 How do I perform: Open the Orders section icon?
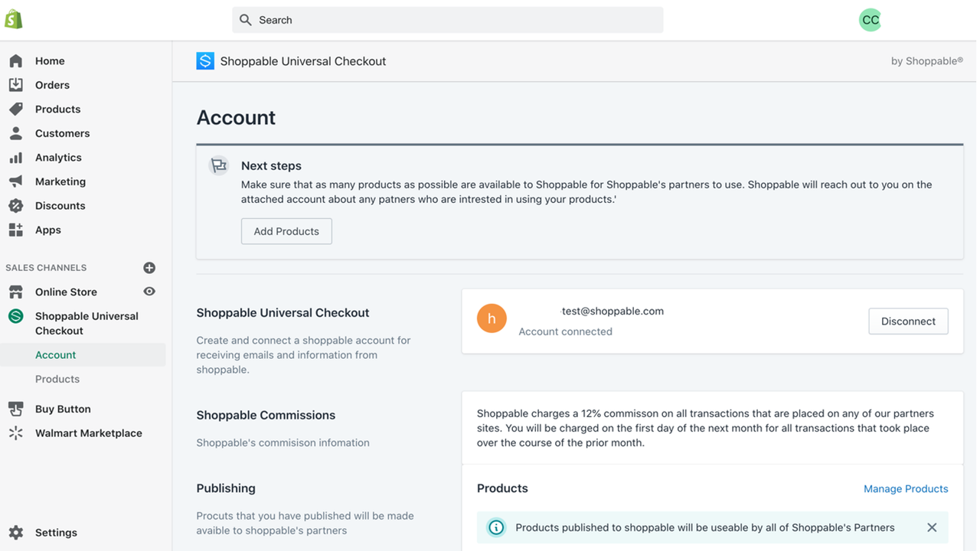[x=16, y=85]
